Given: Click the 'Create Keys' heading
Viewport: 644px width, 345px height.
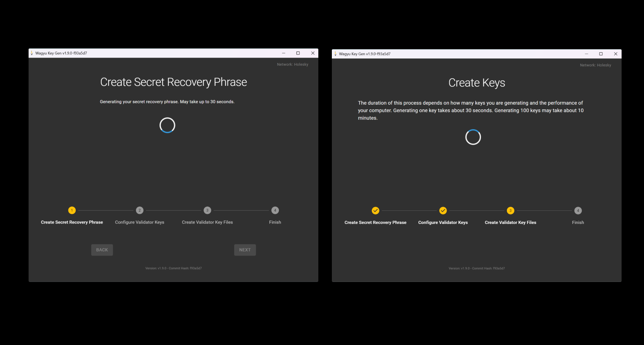Looking at the screenshot, I should pyautogui.click(x=477, y=83).
